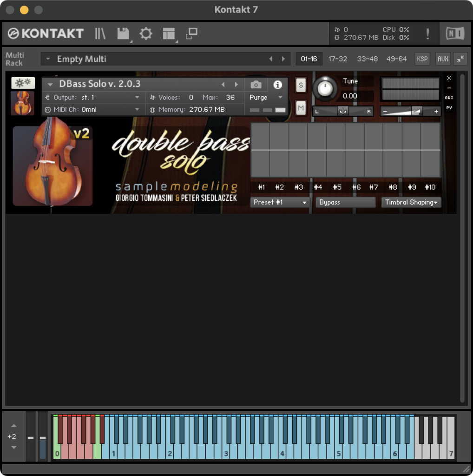Click the pan center icon
This screenshot has width=473, height=476.
[343, 112]
